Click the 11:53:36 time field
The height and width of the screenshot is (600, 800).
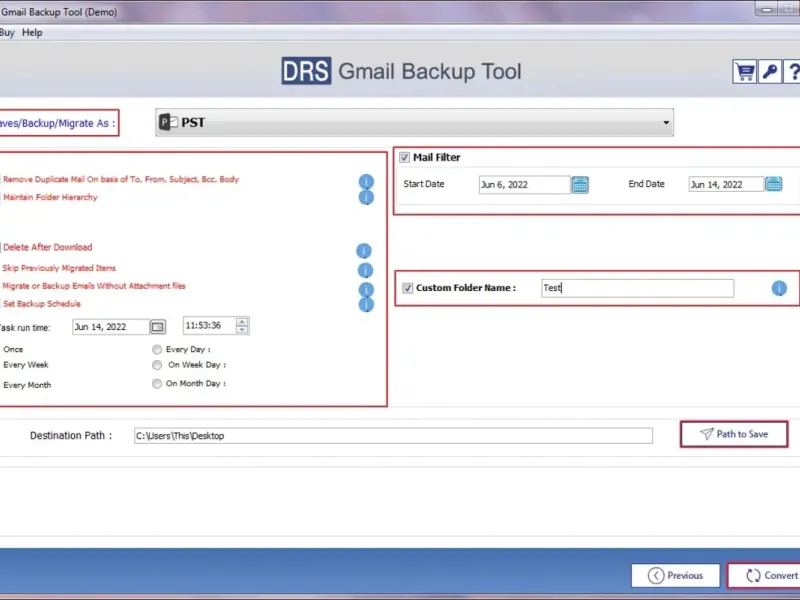(x=210, y=326)
